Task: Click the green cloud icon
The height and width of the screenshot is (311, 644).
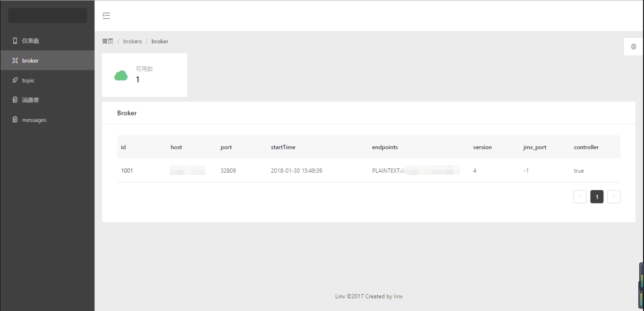Action: 121,75
